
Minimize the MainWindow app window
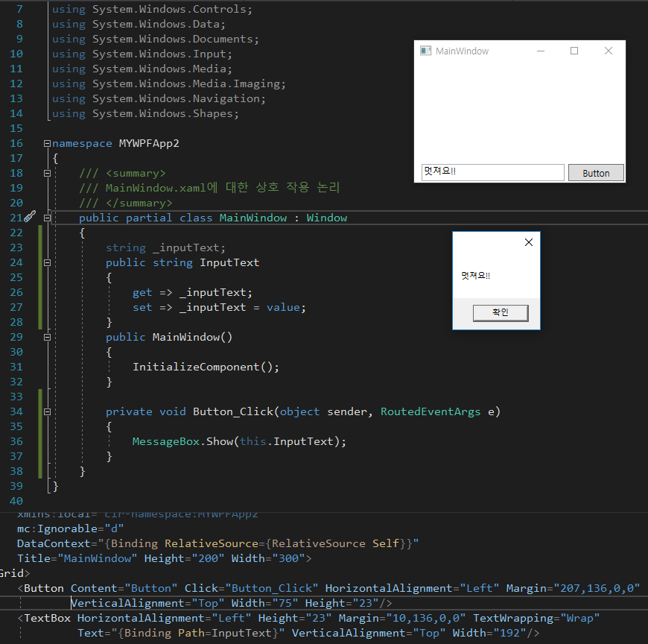541,51
